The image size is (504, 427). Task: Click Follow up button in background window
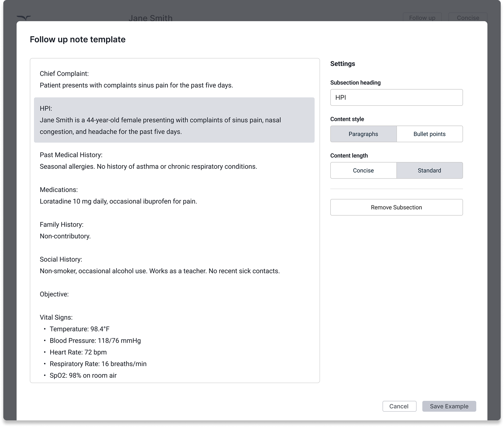[422, 17]
